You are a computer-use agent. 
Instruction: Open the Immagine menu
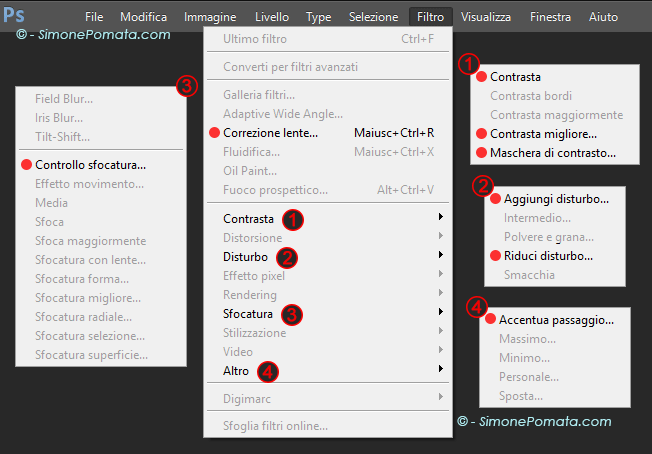(210, 17)
